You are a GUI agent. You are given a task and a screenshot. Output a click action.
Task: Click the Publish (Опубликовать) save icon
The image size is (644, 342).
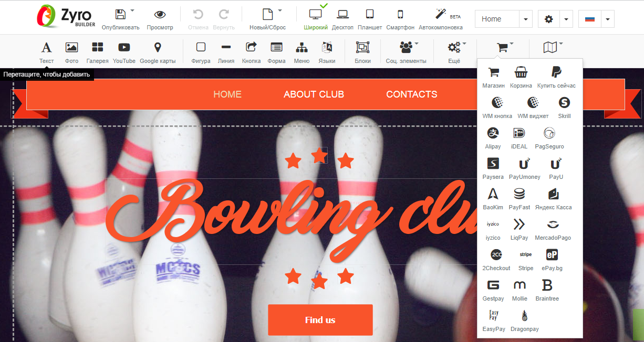pos(120,15)
